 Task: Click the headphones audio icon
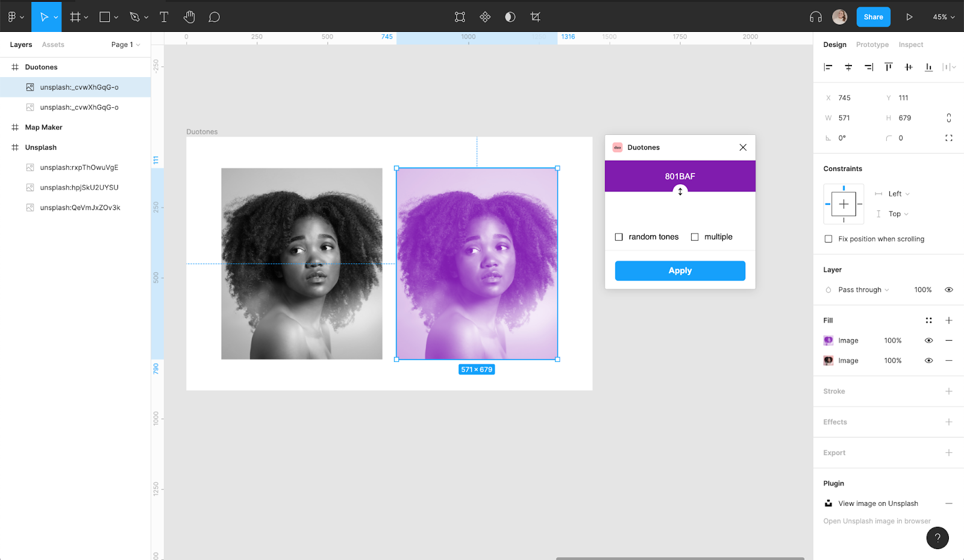[816, 17]
